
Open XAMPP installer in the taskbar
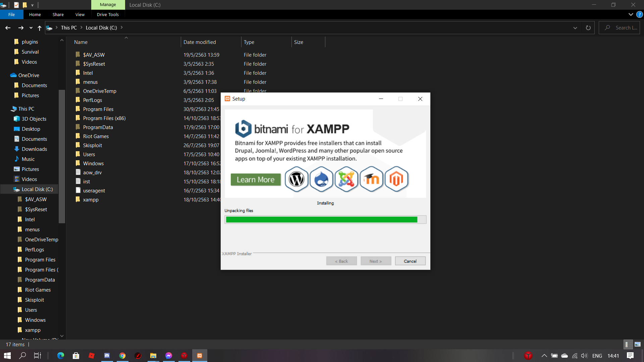200,356
